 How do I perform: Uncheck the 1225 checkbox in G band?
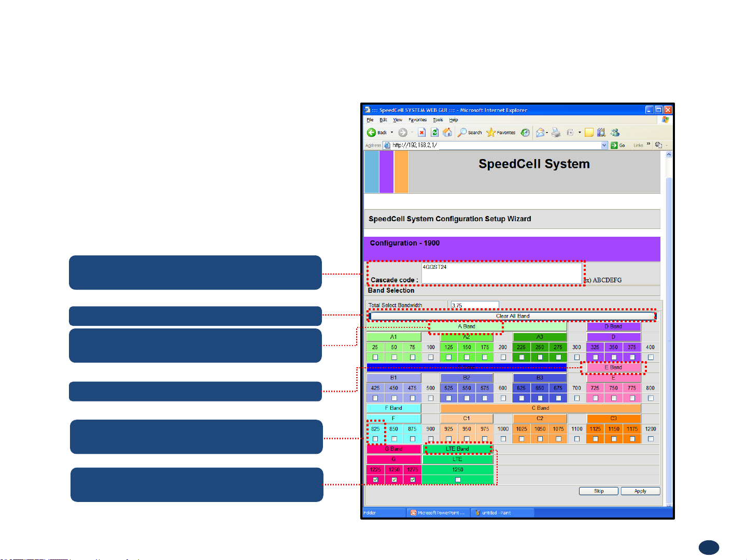click(375, 480)
